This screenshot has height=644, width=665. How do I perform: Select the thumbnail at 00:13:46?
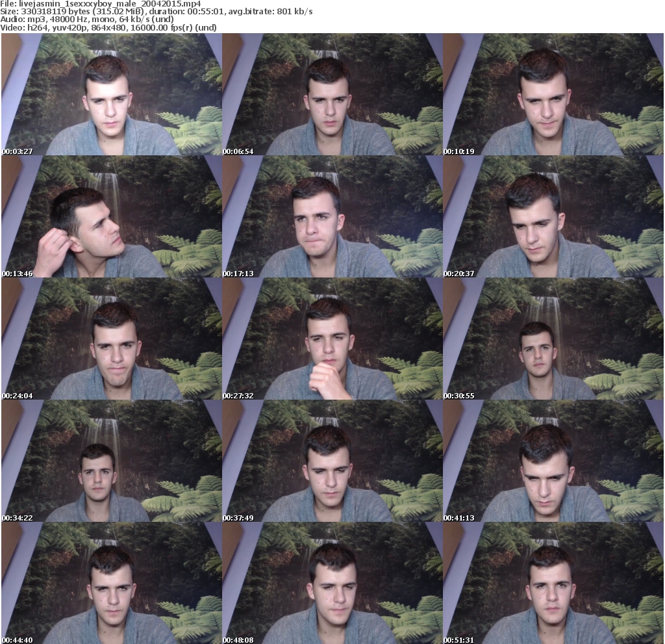(112, 216)
